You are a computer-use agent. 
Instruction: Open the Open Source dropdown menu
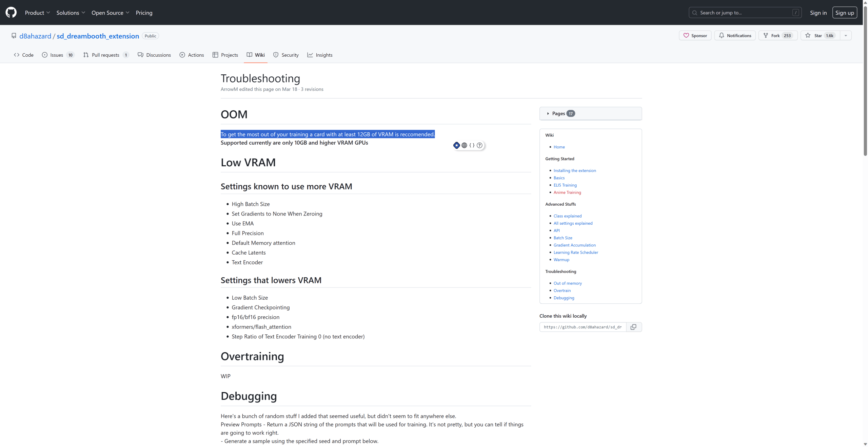pyautogui.click(x=110, y=13)
